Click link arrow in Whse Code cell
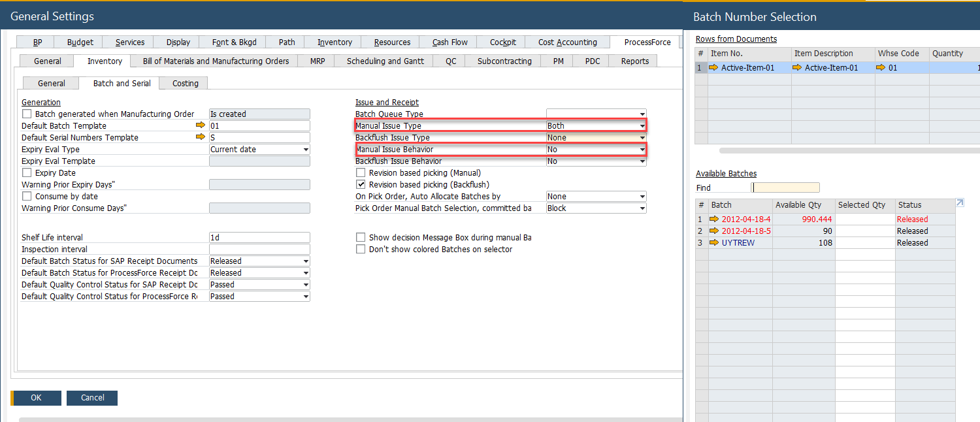The height and width of the screenshot is (422, 980). coord(881,67)
